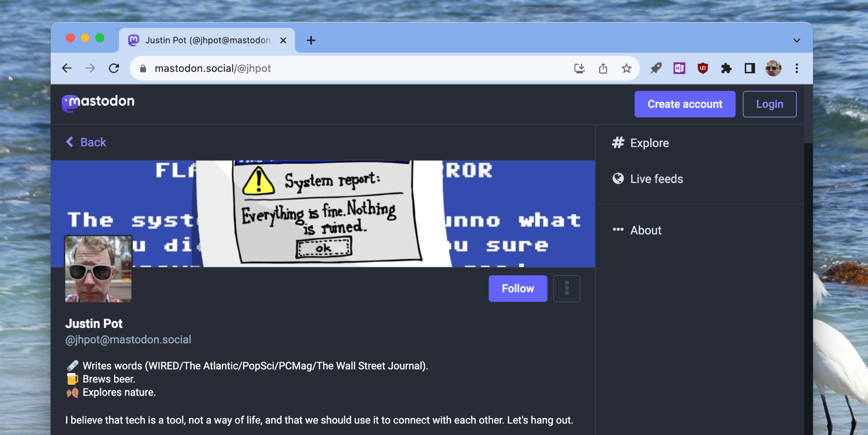Open Explore in the sidebar
Viewport: 868px width, 435px height.
[649, 143]
